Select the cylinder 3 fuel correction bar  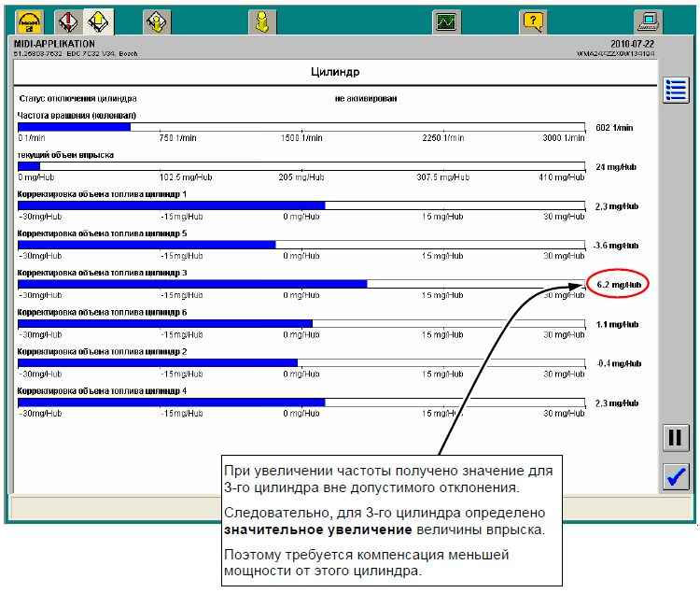point(302,284)
